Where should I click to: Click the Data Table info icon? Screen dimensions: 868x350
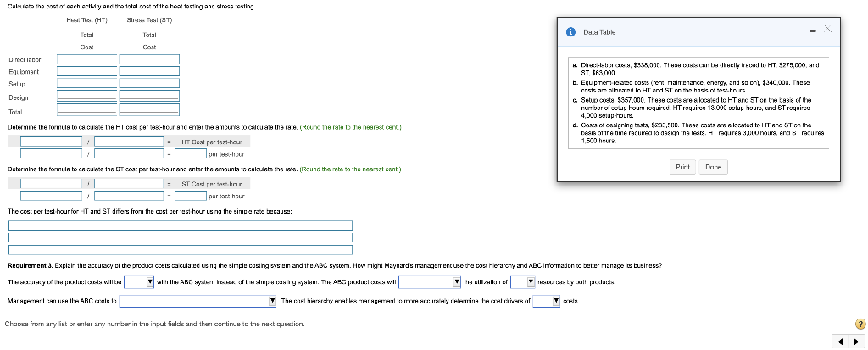(x=570, y=32)
